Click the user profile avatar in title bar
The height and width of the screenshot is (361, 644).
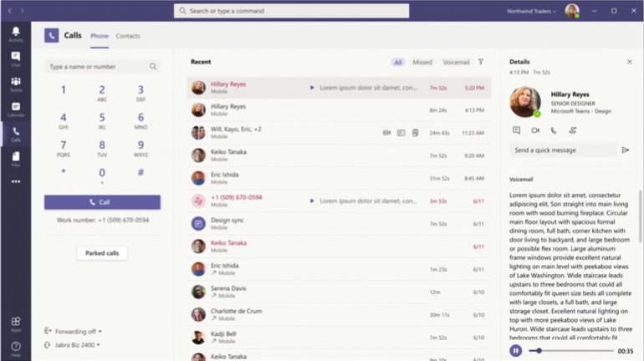point(572,11)
